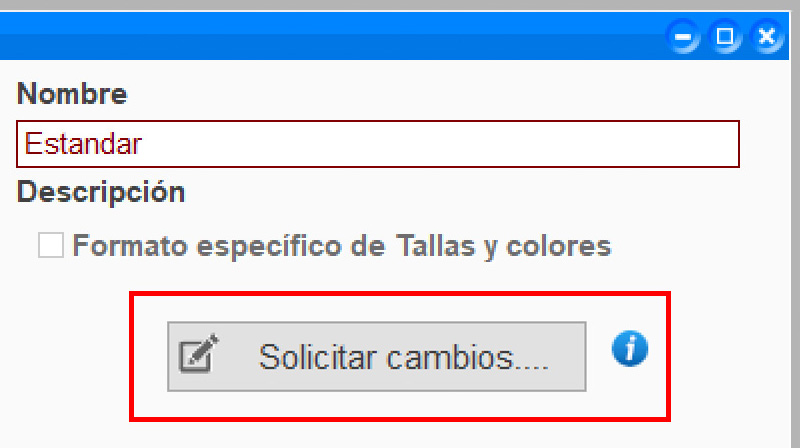Enable Formato específico de Tallas y colores checkbox
The width and height of the screenshot is (800, 448).
(51, 245)
